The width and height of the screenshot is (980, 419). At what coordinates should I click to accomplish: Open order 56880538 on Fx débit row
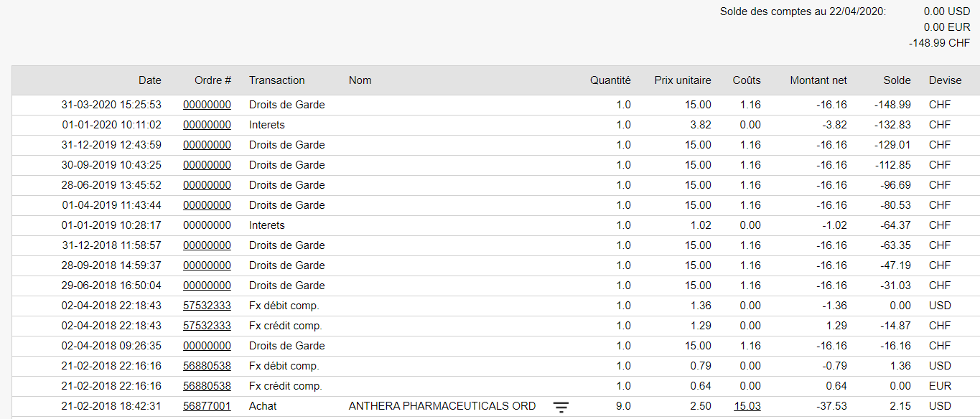(x=207, y=366)
